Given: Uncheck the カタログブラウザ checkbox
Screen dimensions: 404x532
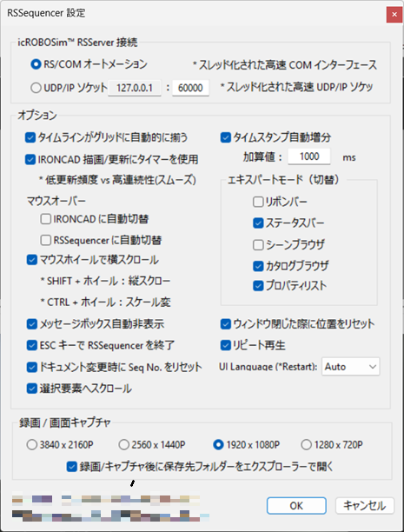Looking at the screenshot, I should click(x=258, y=266).
